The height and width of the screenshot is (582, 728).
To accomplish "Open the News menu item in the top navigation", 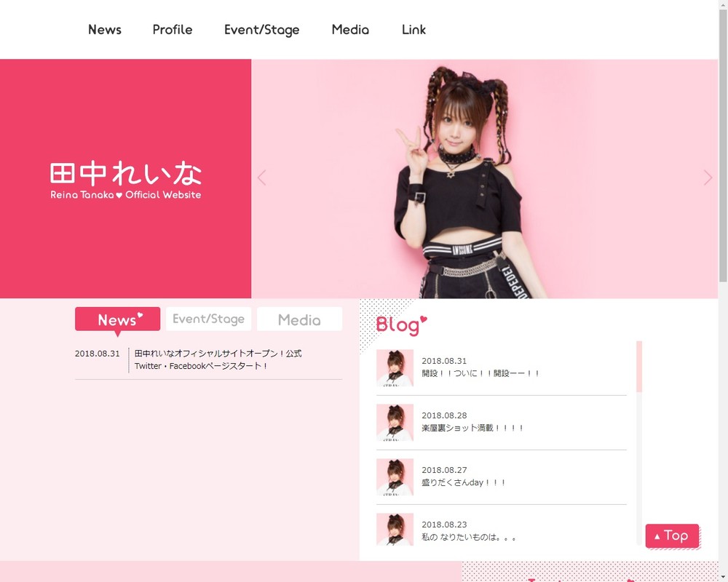I will point(104,30).
